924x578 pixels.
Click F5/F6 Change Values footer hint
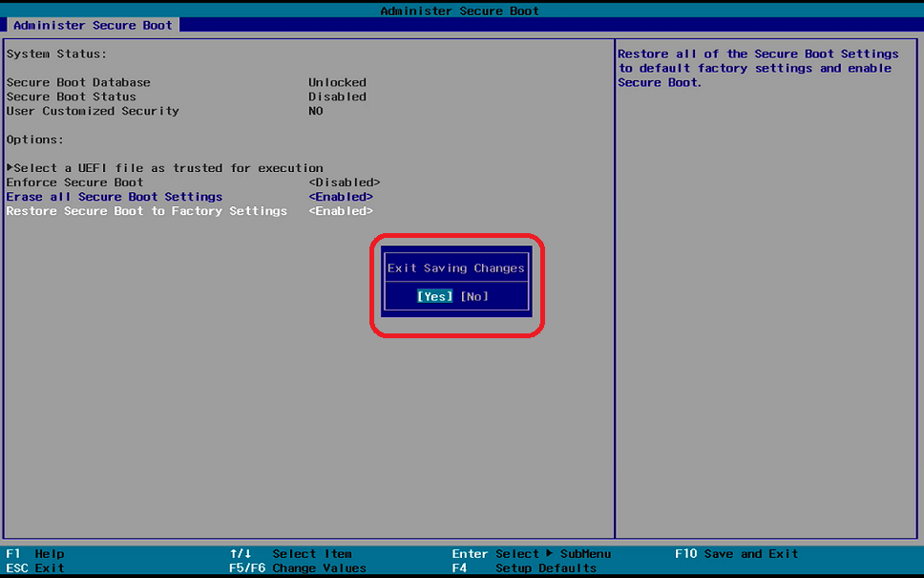tap(298, 568)
